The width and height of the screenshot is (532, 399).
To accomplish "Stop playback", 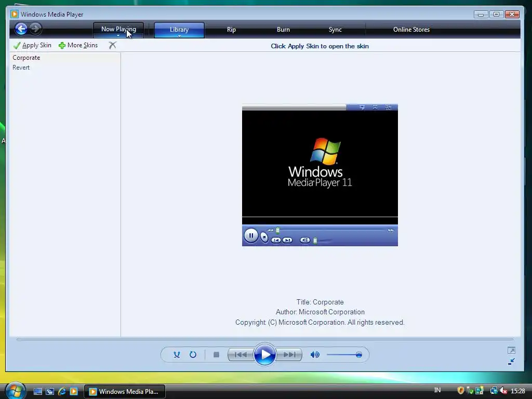I will [x=216, y=355].
